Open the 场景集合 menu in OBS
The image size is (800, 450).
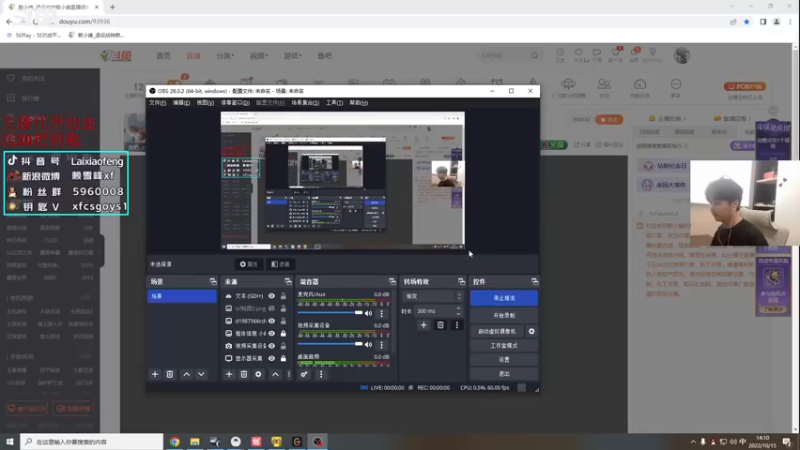tap(305, 103)
